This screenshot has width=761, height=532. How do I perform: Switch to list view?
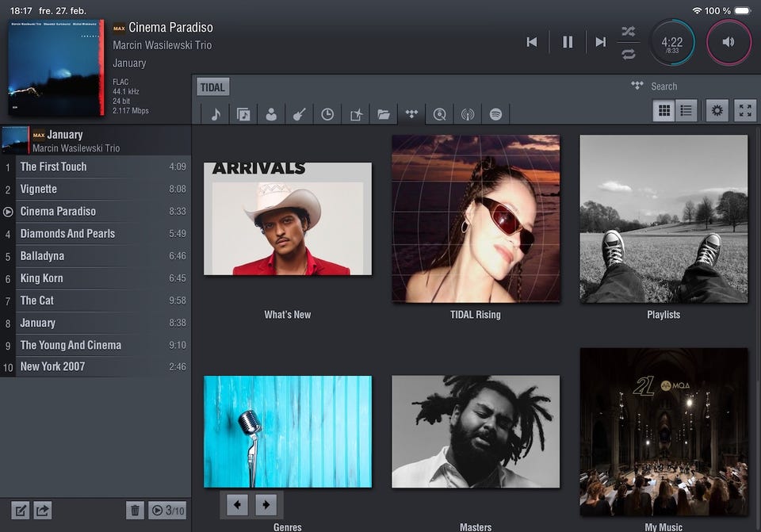(x=686, y=111)
